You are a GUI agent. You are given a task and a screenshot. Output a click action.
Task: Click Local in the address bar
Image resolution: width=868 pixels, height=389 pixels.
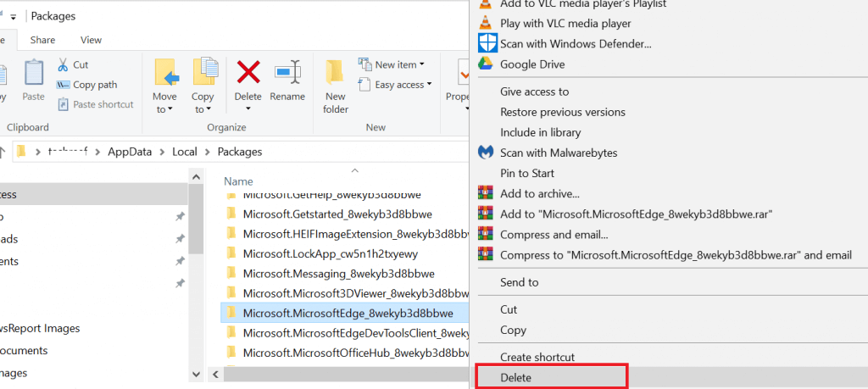tap(184, 152)
